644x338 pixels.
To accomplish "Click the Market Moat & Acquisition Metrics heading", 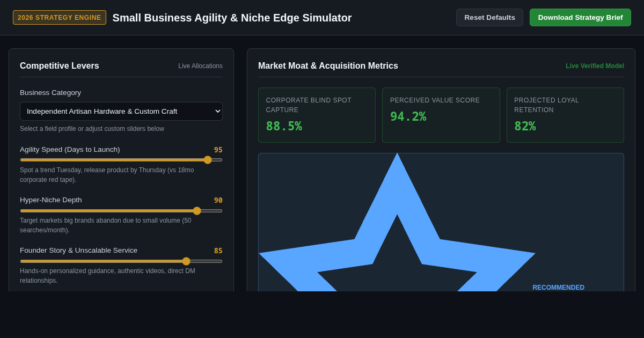I will click(x=328, y=66).
